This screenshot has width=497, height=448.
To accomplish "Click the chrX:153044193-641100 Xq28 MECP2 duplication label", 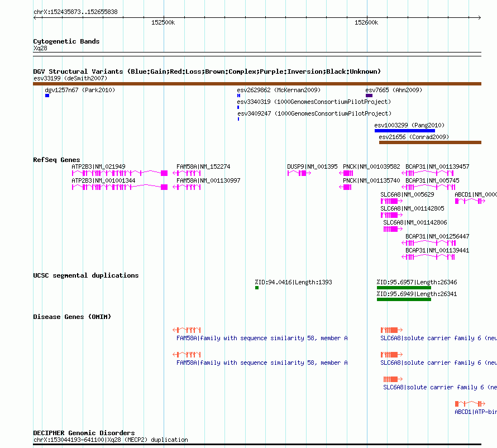I will click(x=111, y=440).
